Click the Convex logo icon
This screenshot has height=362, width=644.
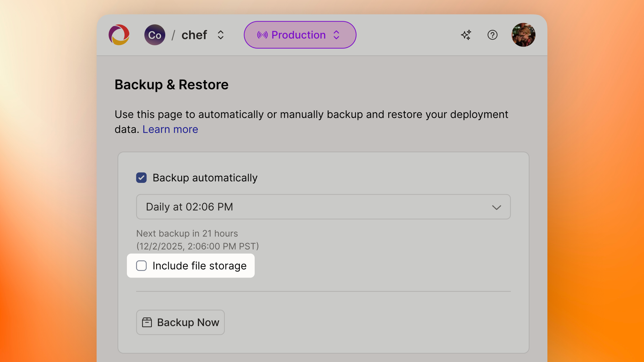[119, 35]
